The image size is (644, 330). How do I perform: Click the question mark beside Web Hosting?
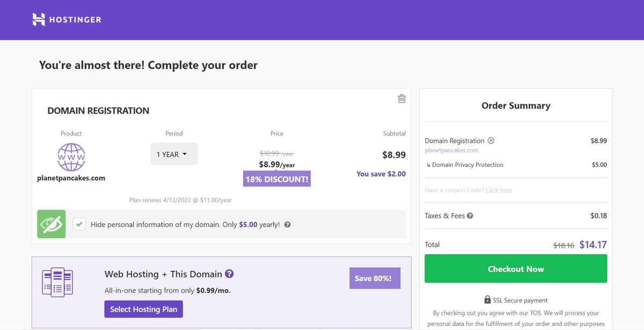(229, 274)
